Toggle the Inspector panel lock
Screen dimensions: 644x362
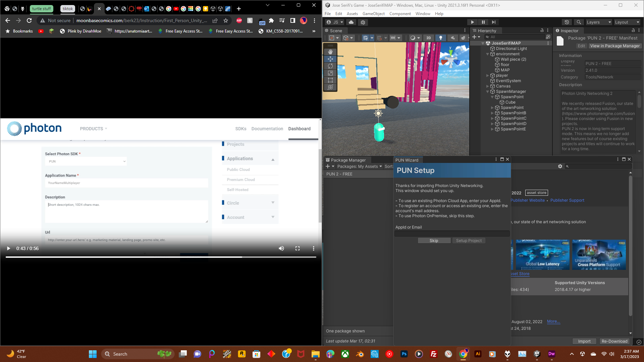633,31
